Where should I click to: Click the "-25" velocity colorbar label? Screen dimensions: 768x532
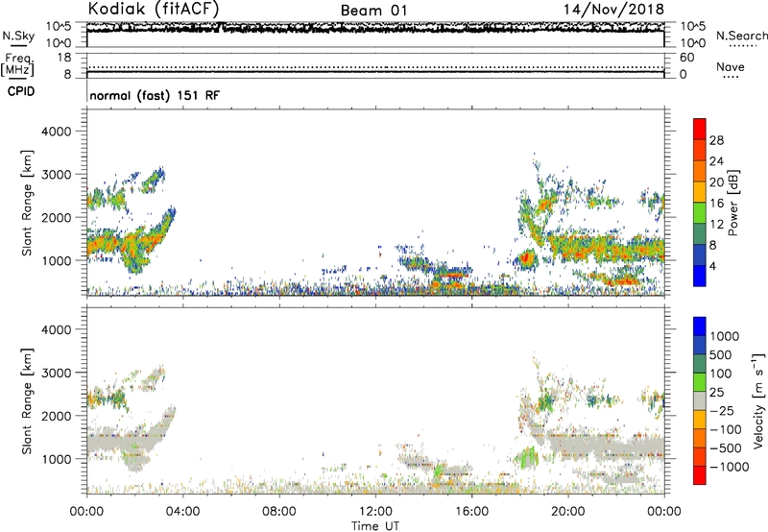click(x=722, y=411)
